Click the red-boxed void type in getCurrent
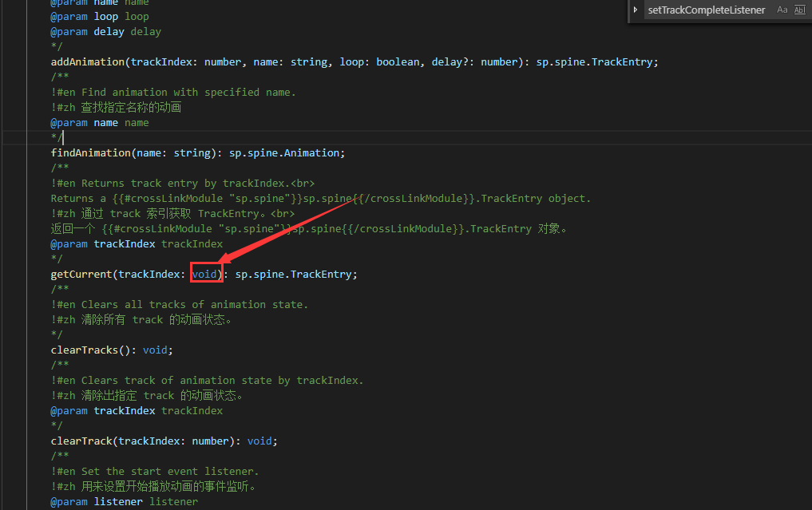 (x=205, y=274)
